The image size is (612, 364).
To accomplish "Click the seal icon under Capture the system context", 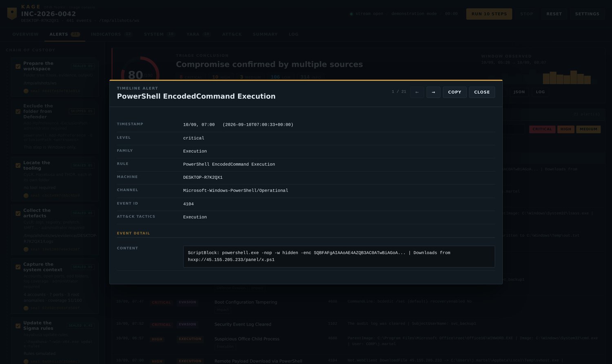I will (x=26, y=308).
